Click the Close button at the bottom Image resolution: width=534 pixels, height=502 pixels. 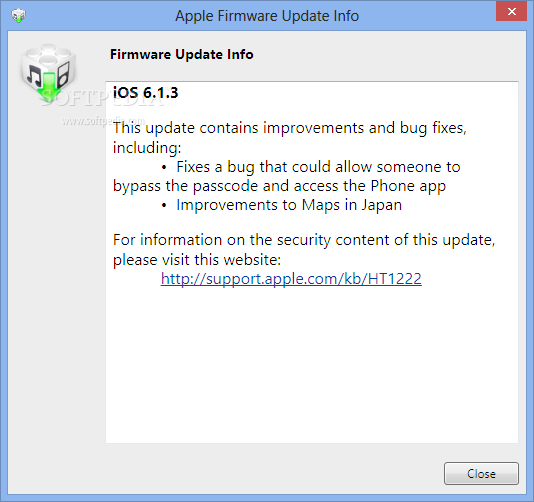pos(481,473)
